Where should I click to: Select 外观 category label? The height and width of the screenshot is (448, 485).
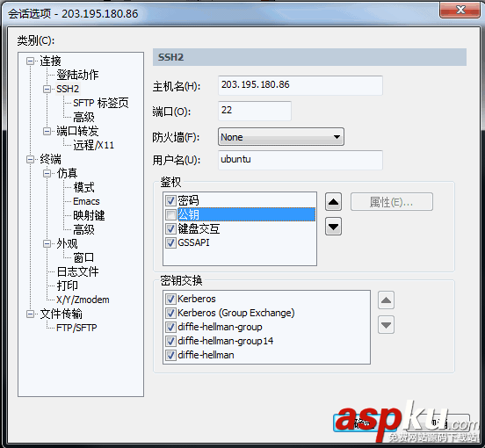click(67, 243)
